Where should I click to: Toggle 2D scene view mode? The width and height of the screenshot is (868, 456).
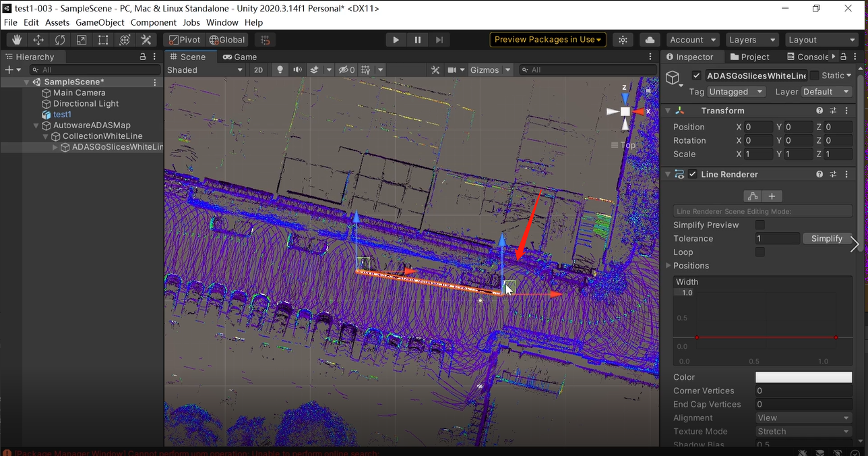258,69
